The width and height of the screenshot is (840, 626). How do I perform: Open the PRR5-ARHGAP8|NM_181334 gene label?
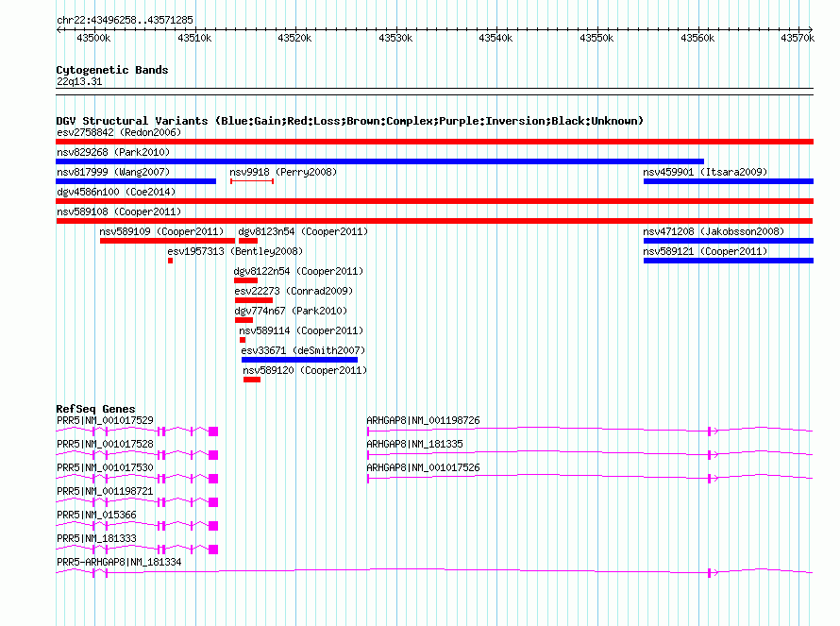[x=119, y=562]
